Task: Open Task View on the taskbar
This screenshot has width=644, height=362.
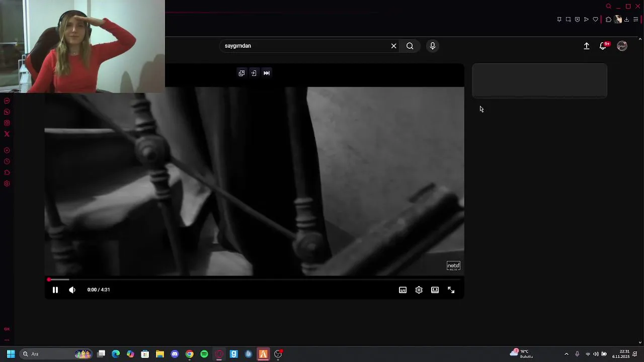Action: [101, 354]
